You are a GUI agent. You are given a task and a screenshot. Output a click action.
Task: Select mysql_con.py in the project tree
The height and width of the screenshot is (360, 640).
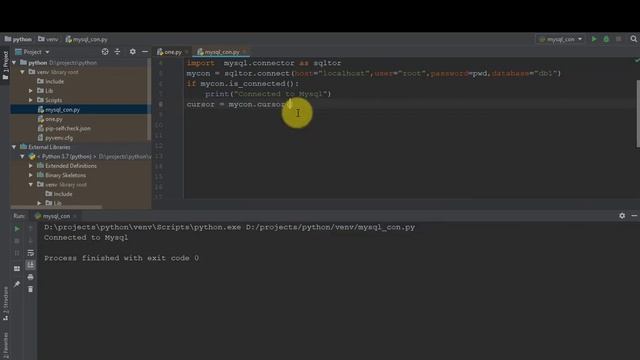pos(80,109)
